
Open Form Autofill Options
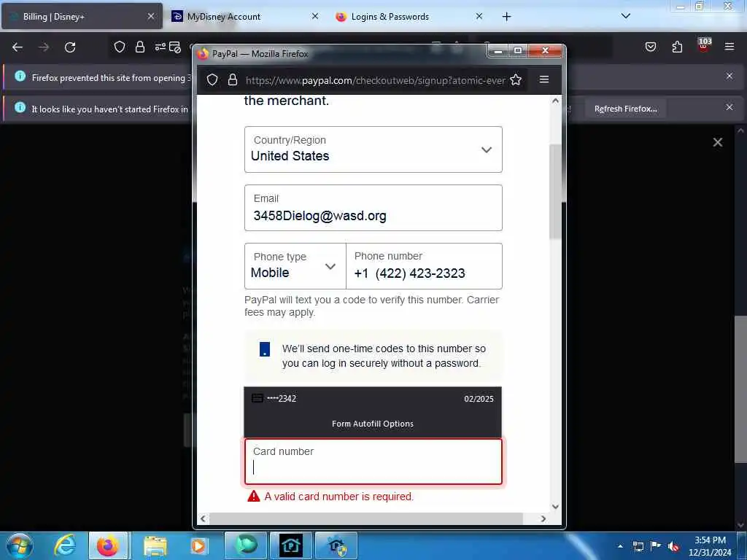[x=373, y=424]
